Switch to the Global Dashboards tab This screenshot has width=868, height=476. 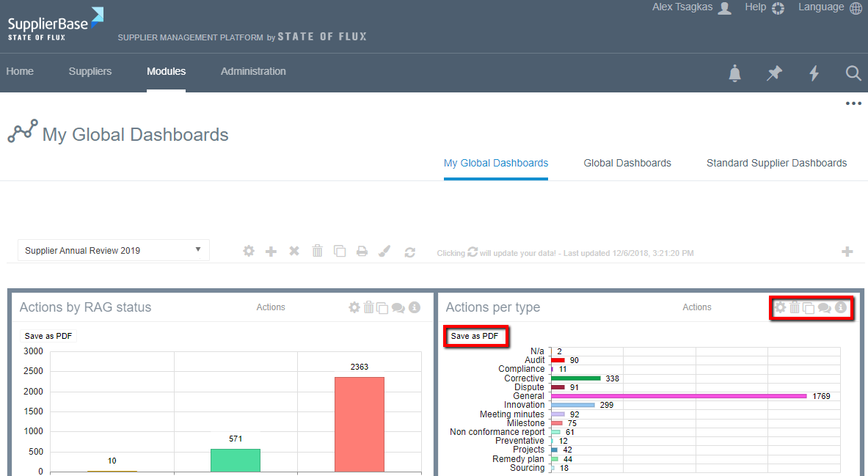pyautogui.click(x=627, y=163)
